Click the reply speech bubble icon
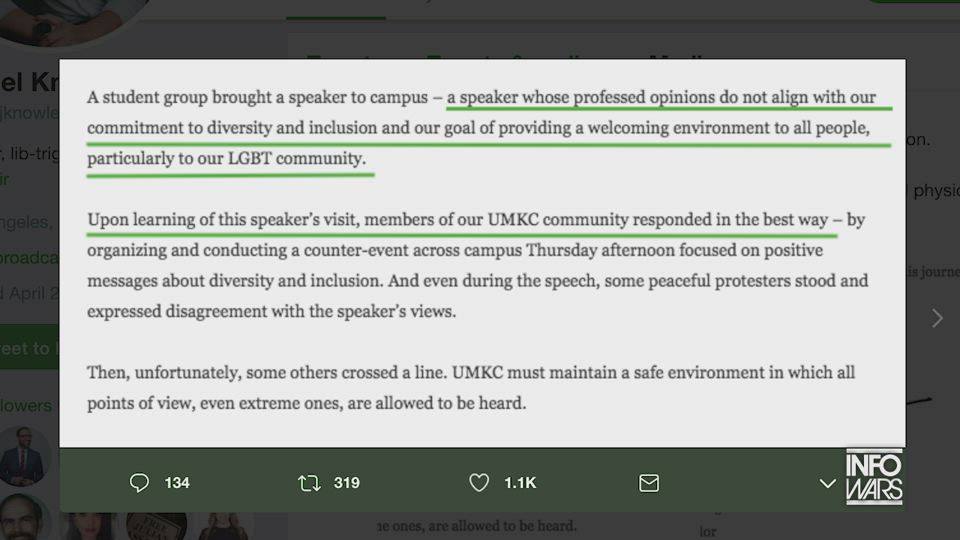The width and height of the screenshot is (960, 540). (x=139, y=483)
